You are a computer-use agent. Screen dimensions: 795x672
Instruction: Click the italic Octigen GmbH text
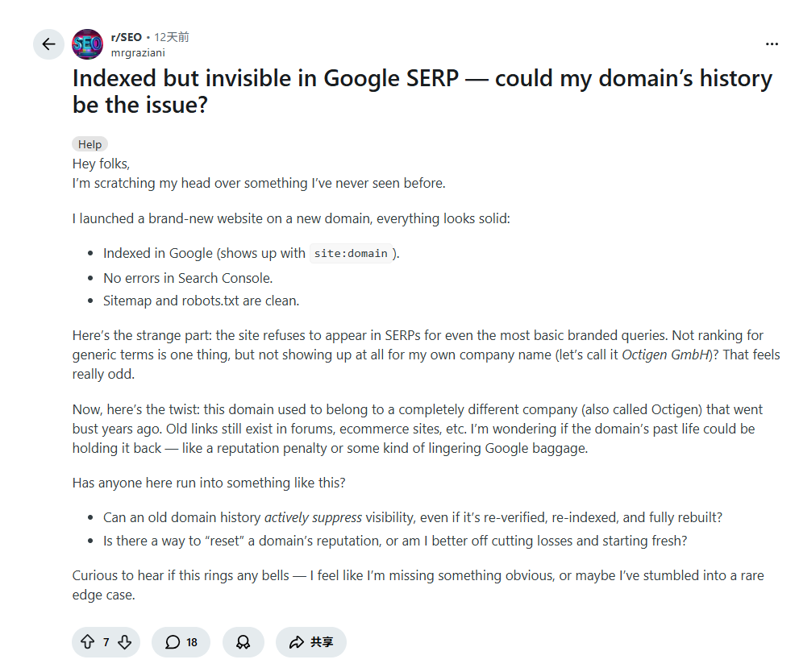point(664,355)
